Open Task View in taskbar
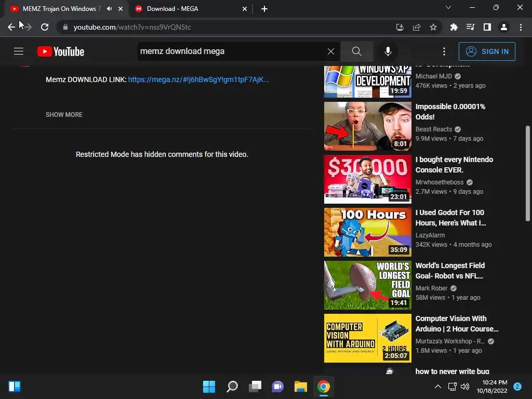The image size is (532, 399). (x=255, y=387)
